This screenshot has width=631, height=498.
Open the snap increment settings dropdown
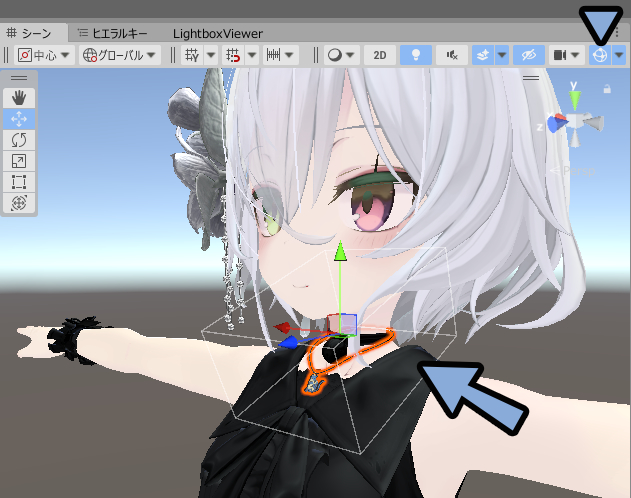280,55
